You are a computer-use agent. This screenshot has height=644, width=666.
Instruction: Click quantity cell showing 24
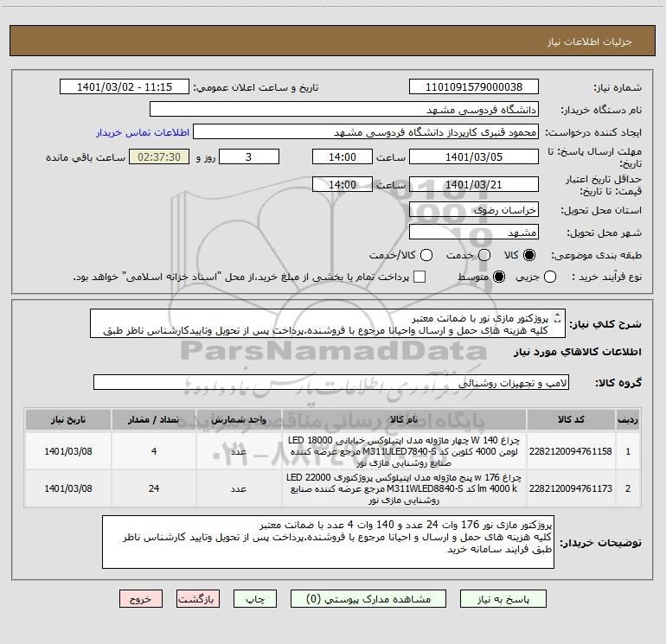pos(154,488)
